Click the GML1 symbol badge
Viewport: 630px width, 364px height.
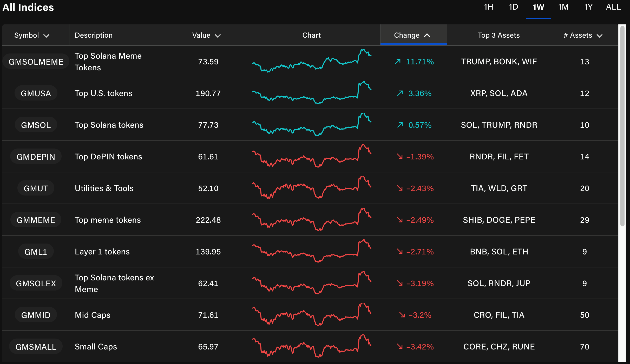[x=36, y=252]
